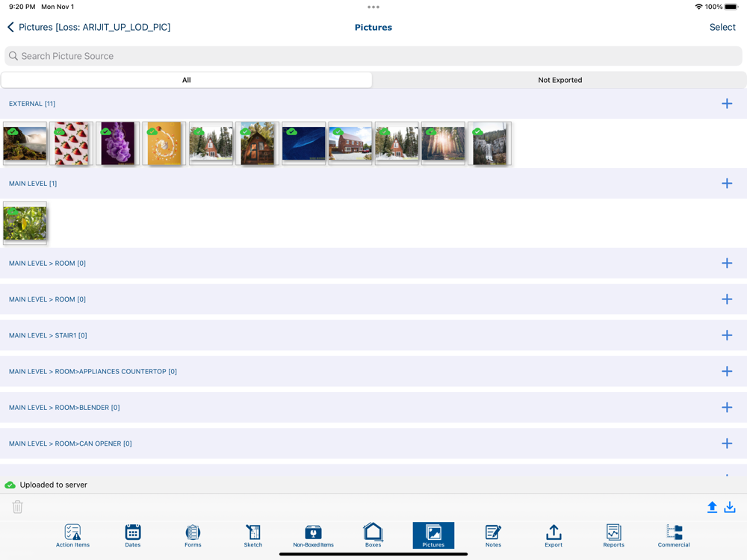
Task: Open the Commercial section
Action: 674,535
